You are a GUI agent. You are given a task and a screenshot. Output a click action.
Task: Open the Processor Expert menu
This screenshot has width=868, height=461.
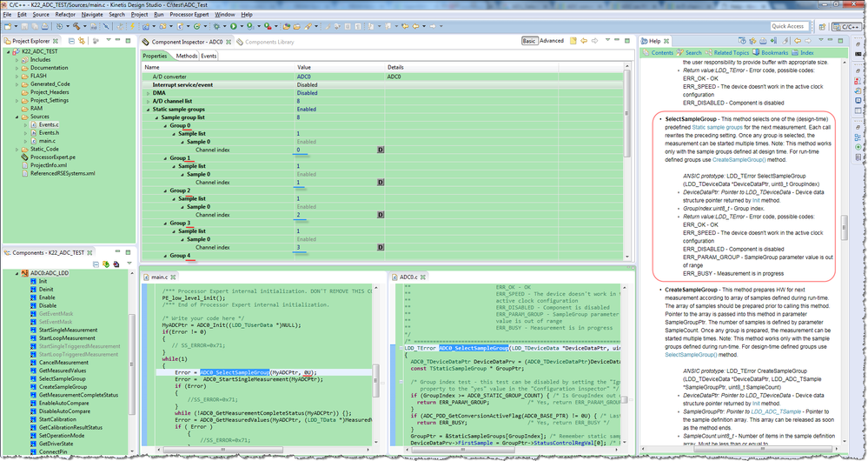[189, 15]
